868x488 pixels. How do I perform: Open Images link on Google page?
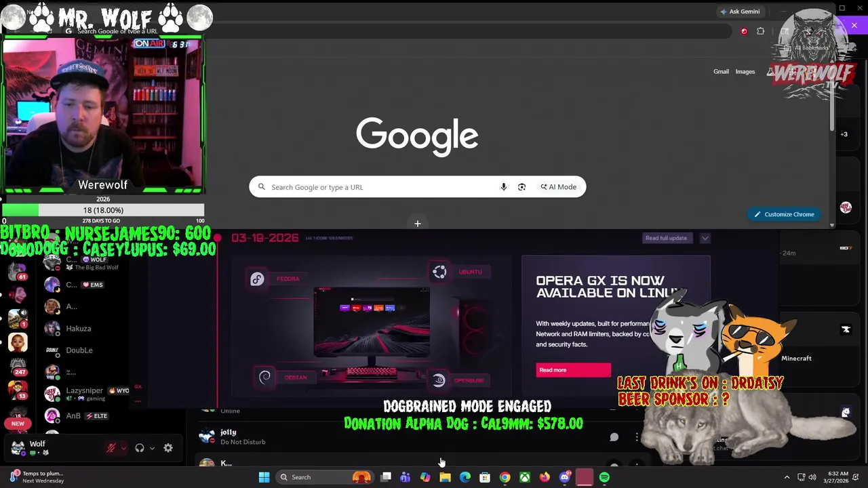pyautogui.click(x=745, y=72)
